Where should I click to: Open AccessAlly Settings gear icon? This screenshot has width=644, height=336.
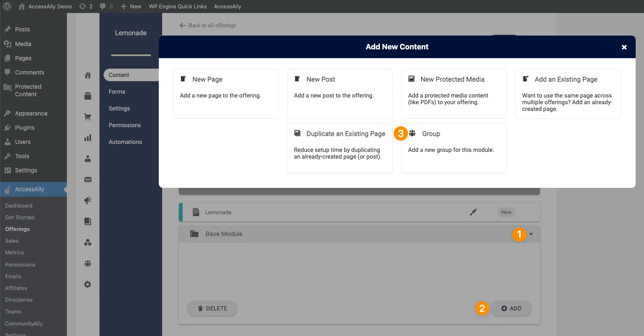coord(88,284)
